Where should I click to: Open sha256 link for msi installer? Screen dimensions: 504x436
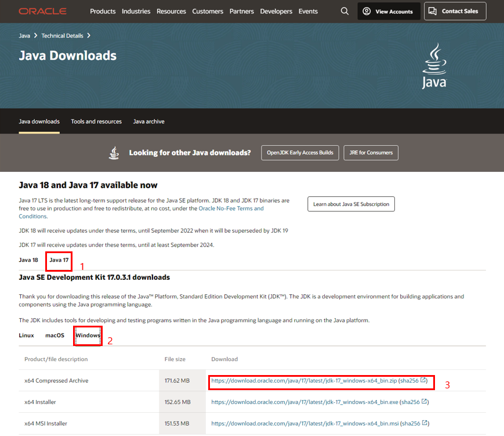click(x=411, y=423)
